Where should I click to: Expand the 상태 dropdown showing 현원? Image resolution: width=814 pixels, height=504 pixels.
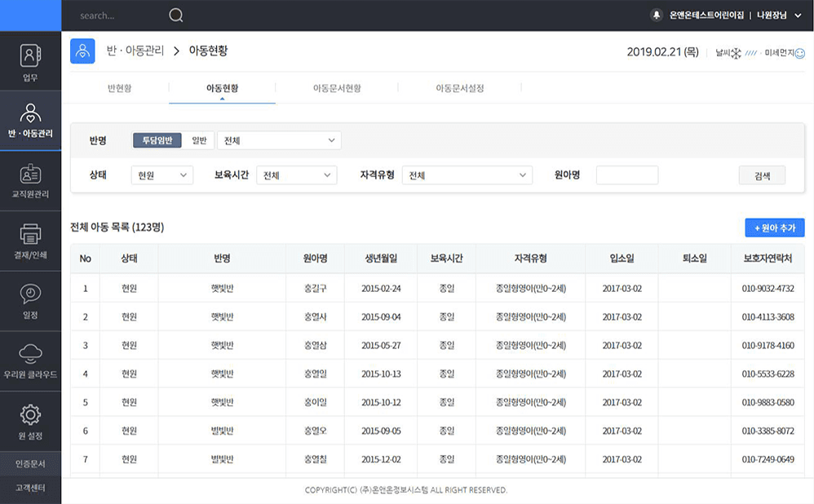161,175
